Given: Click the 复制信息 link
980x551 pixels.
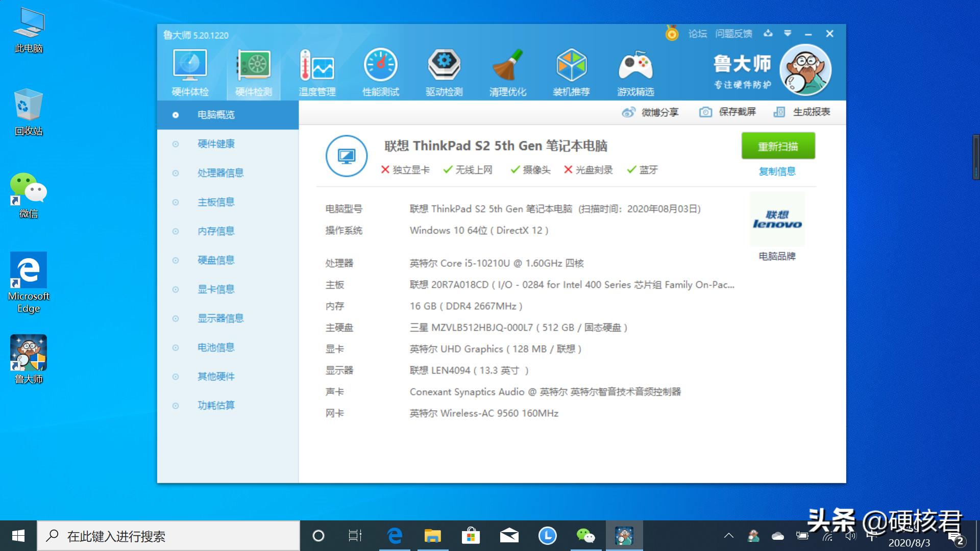Looking at the screenshot, I should [x=777, y=171].
